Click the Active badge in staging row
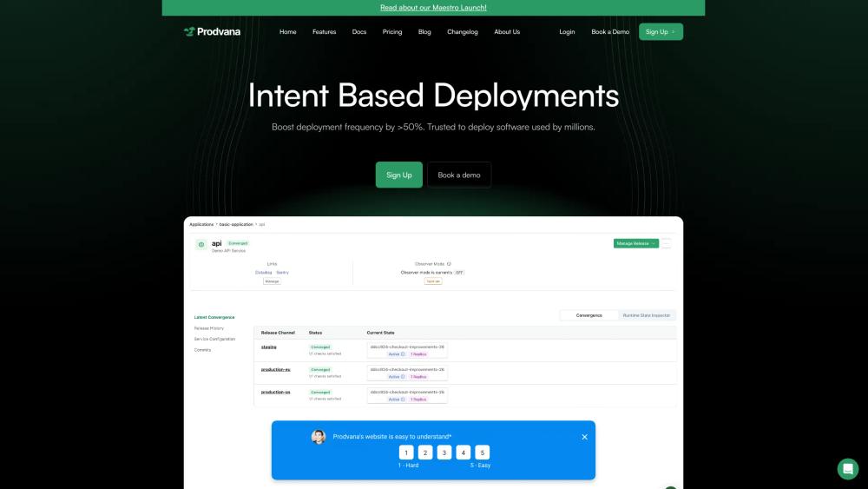This screenshot has width=868, height=489. [397, 354]
